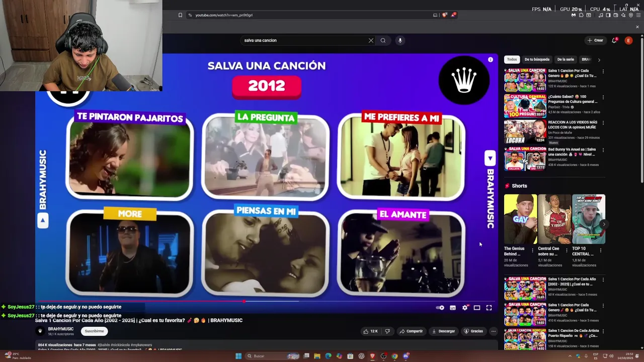Image resolution: width=644 pixels, height=362 pixels.
Task: Open options for 'Bad Bunny Vs Anuel aa'
Action: click(603, 149)
